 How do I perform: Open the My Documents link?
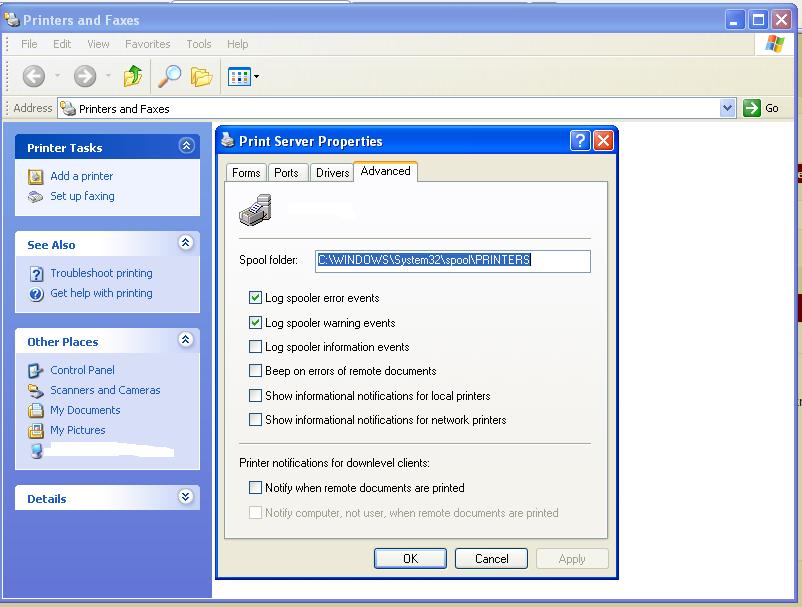[x=85, y=410]
